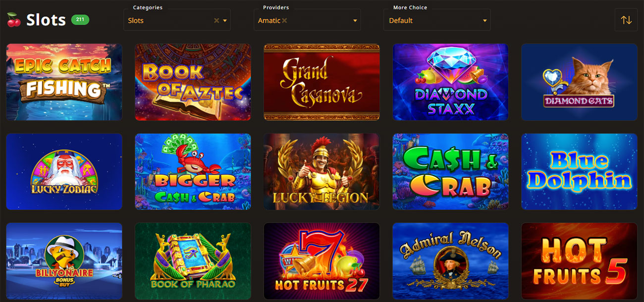Open the Diamond Staxx slot
The image size is (644, 302).
450,82
